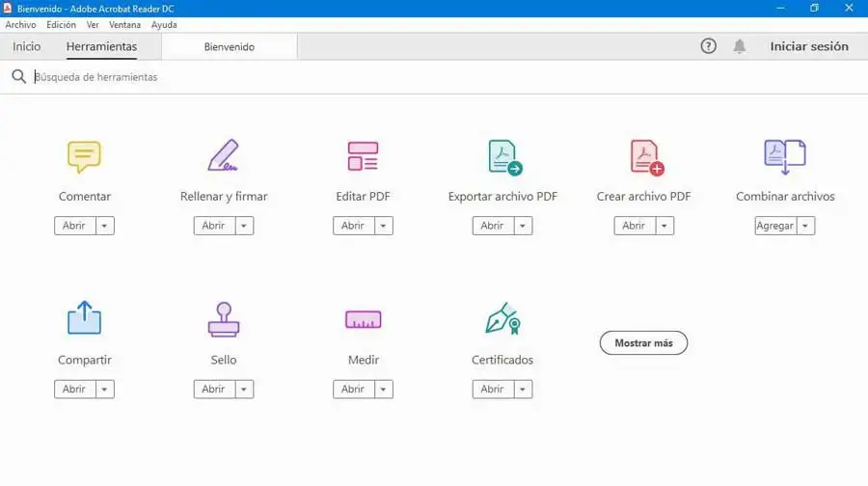Click Abrir under Medir
The width and height of the screenshot is (868, 486).
click(354, 390)
